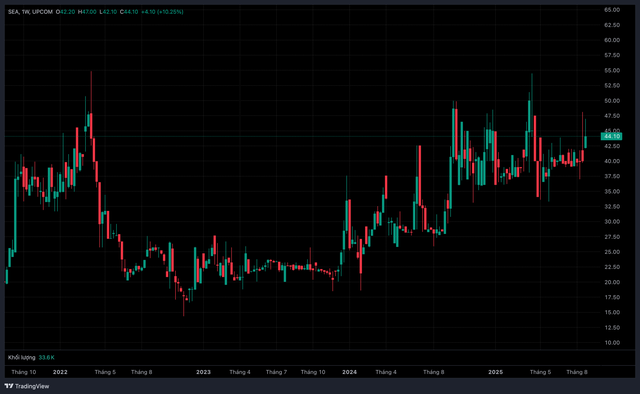640x394 pixels.
Task: Click the Khối lượng volume indicator label
Action: point(22,357)
